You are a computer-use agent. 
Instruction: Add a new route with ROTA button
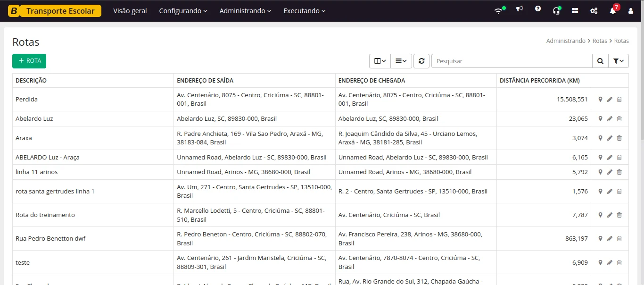(x=29, y=61)
